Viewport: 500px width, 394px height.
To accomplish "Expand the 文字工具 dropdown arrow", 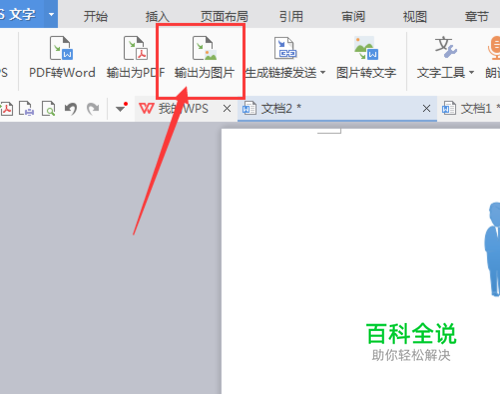I will tap(471, 72).
